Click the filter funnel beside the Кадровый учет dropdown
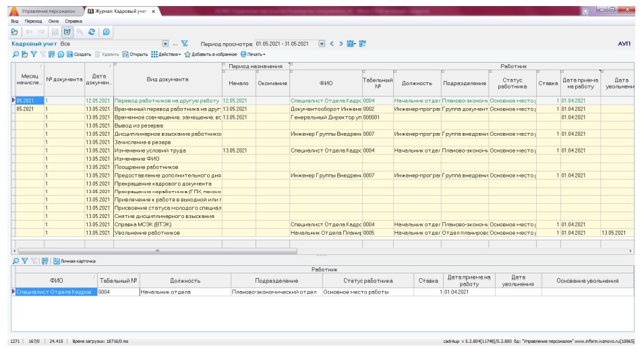The image size is (644, 353). pyautogui.click(x=184, y=43)
